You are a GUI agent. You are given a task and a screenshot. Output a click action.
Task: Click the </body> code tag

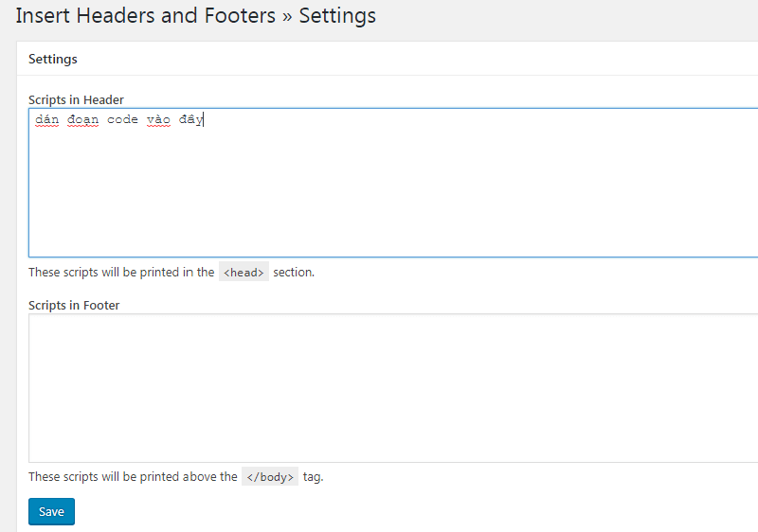pos(270,477)
